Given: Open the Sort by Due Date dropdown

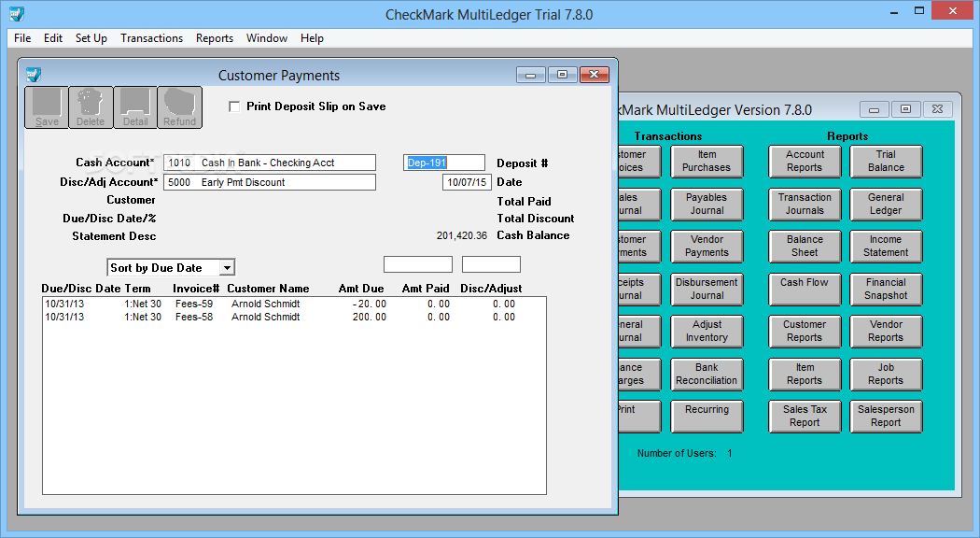Looking at the screenshot, I should (x=171, y=268).
